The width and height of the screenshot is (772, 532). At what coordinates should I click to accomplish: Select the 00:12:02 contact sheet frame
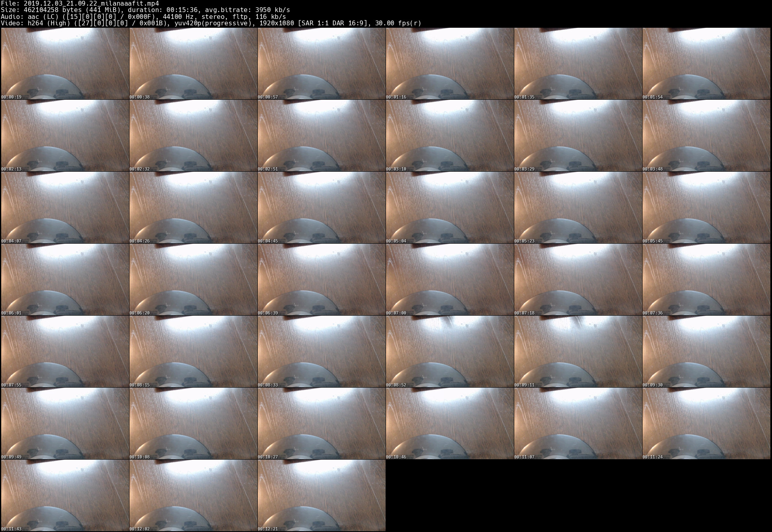[x=193, y=495]
